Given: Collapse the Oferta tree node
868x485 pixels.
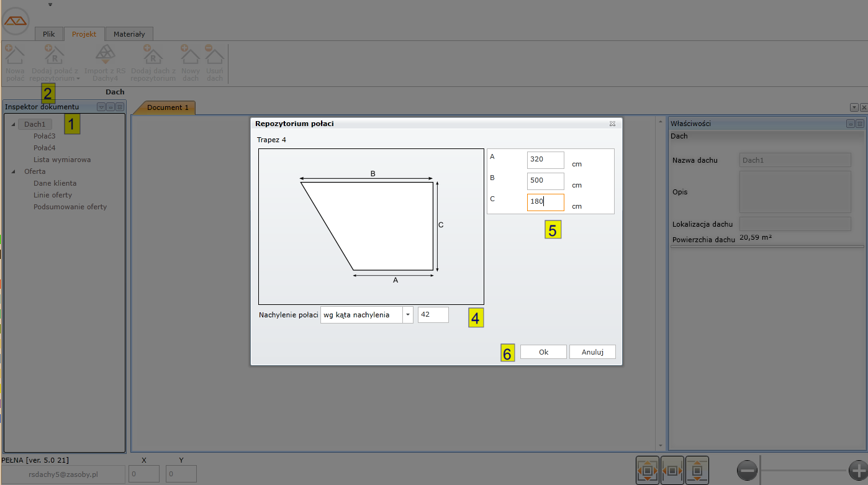Looking at the screenshot, I should click(14, 171).
